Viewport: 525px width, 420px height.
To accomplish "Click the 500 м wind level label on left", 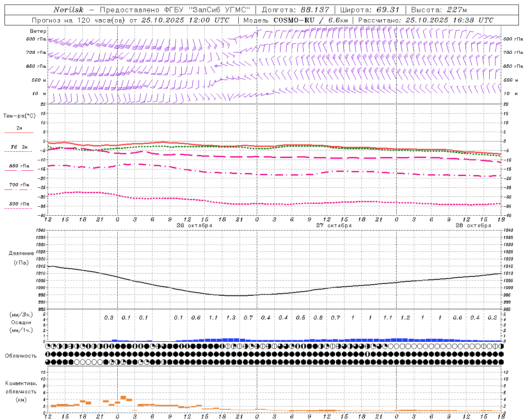I will click(x=39, y=80).
